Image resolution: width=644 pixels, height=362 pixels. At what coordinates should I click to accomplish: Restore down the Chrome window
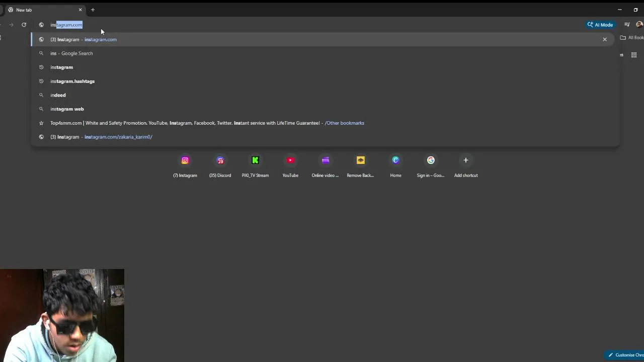[x=635, y=10]
